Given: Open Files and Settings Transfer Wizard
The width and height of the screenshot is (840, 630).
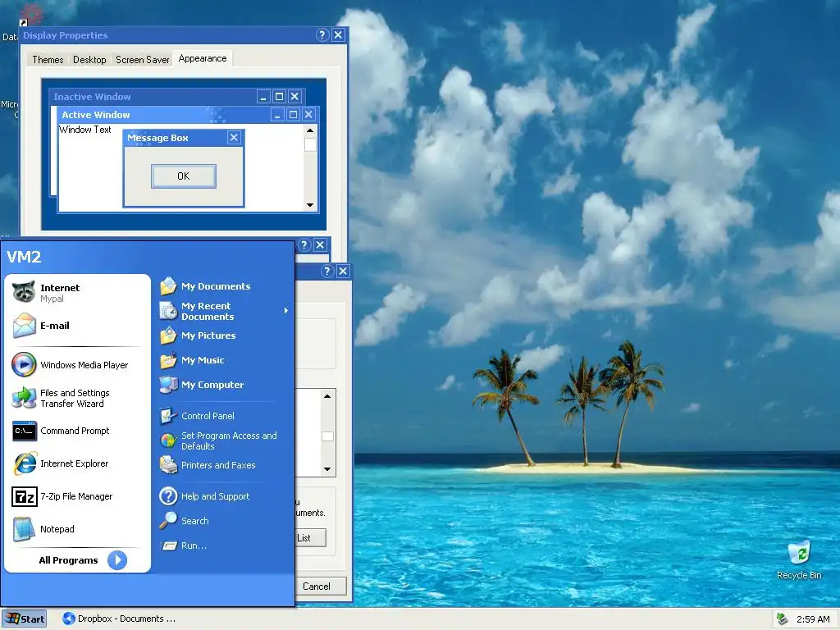Looking at the screenshot, I should pos(76,398).
